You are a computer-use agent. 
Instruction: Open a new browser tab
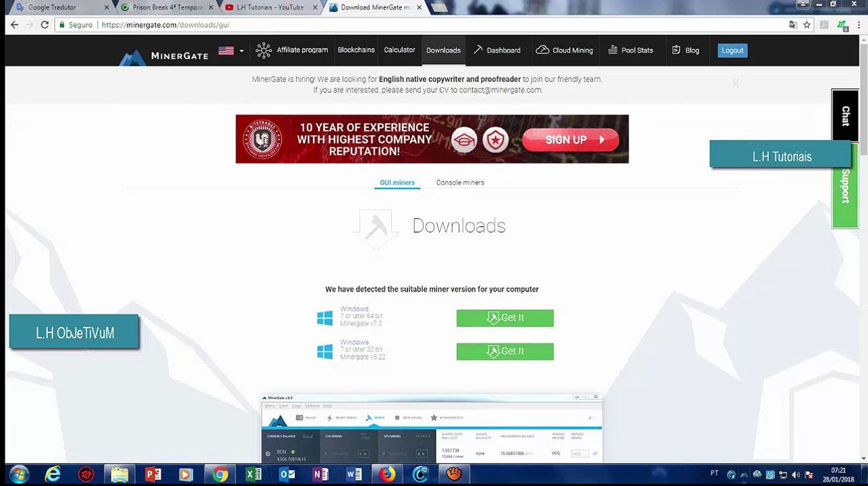coord(439,7)
